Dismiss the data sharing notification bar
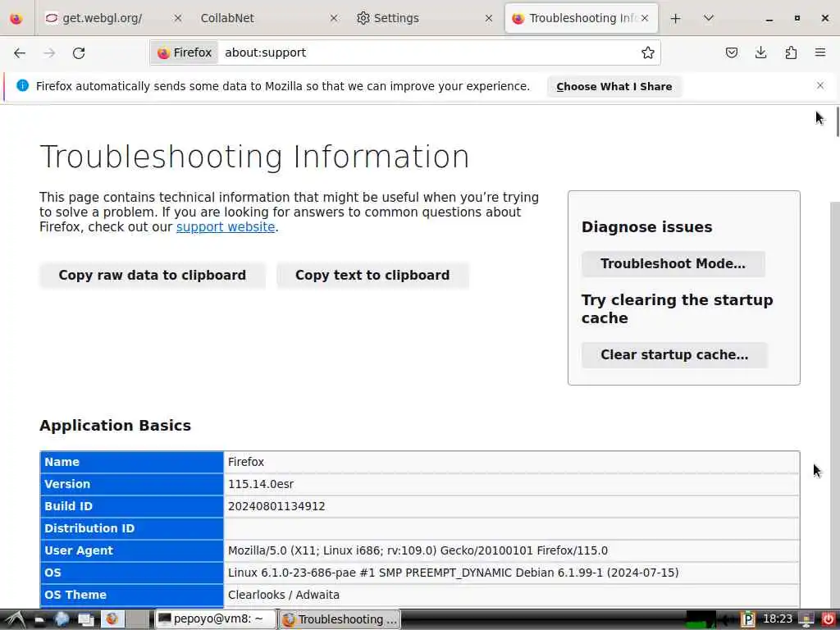840x630 pixels. point(820,85)
